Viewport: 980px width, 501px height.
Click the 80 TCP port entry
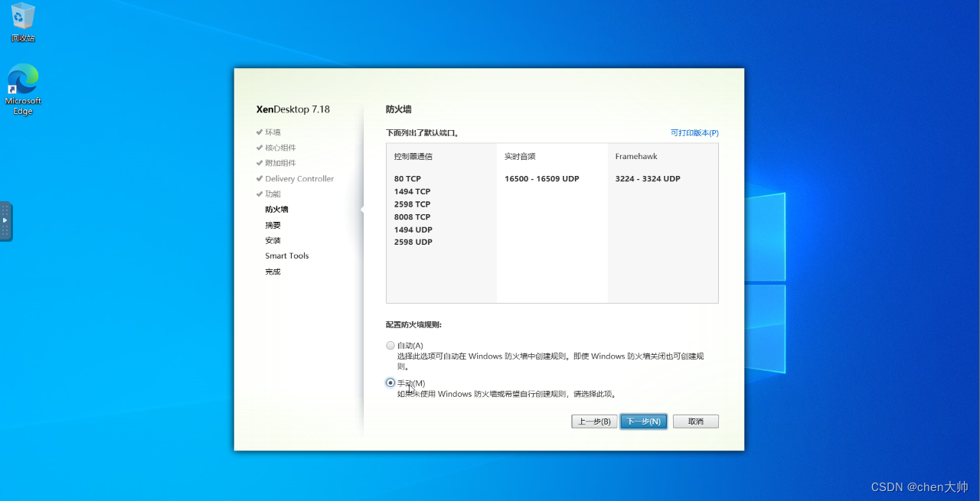click(407, 179)
